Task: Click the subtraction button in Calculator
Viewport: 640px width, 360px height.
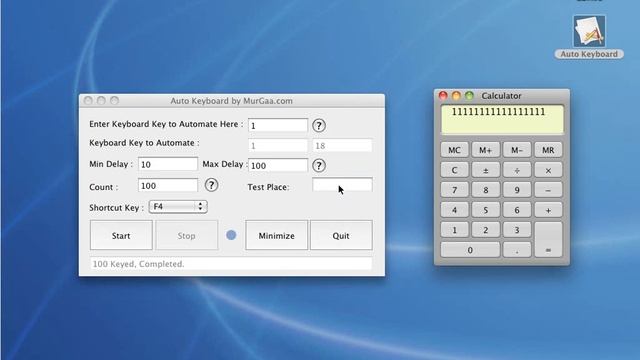Action: (x=548, y=190)
